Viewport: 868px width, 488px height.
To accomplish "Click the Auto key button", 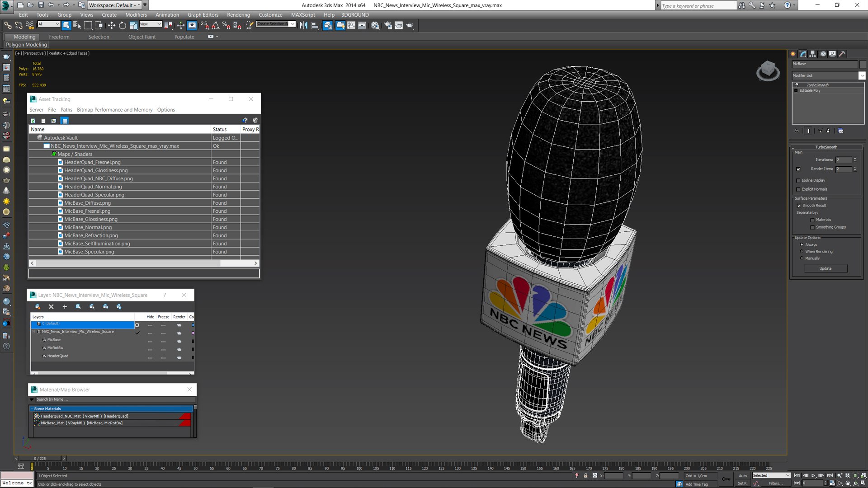I will pos(743,475).
